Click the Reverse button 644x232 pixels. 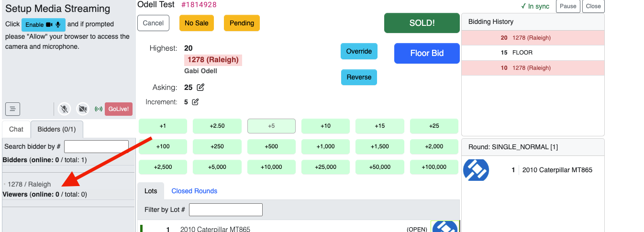pos(359,77)
